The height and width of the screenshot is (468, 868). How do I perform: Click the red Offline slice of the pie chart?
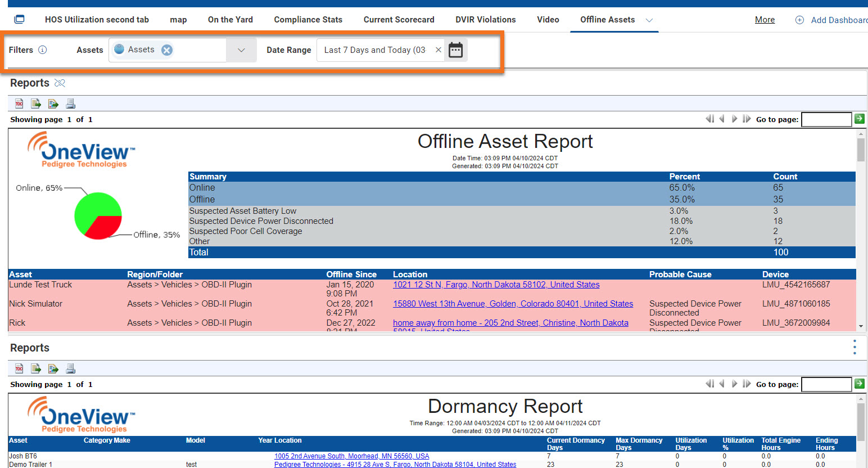pos(104,226)
